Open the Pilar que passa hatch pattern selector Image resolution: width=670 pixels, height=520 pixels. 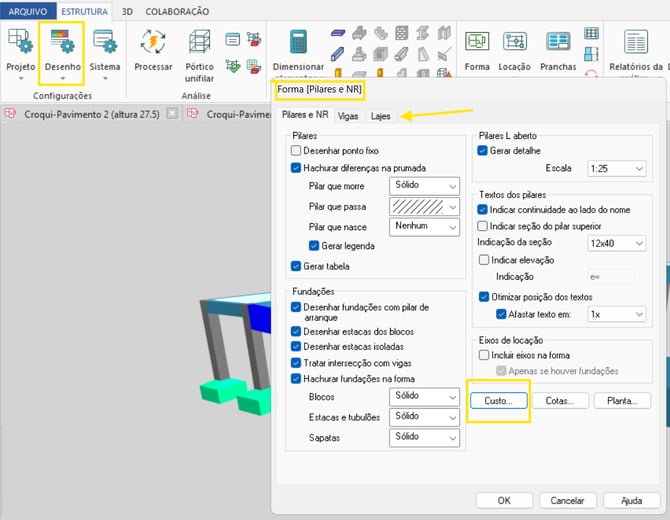point(424,207)
